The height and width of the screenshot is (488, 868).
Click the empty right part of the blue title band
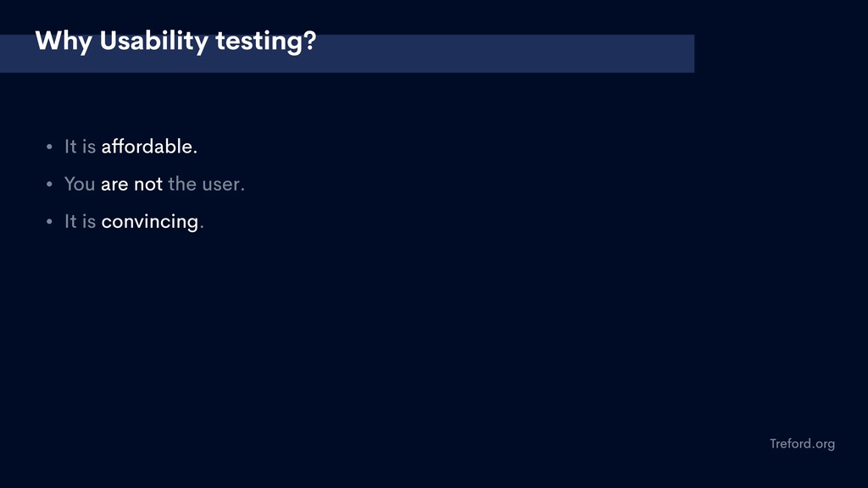click(x=504, y=53)
